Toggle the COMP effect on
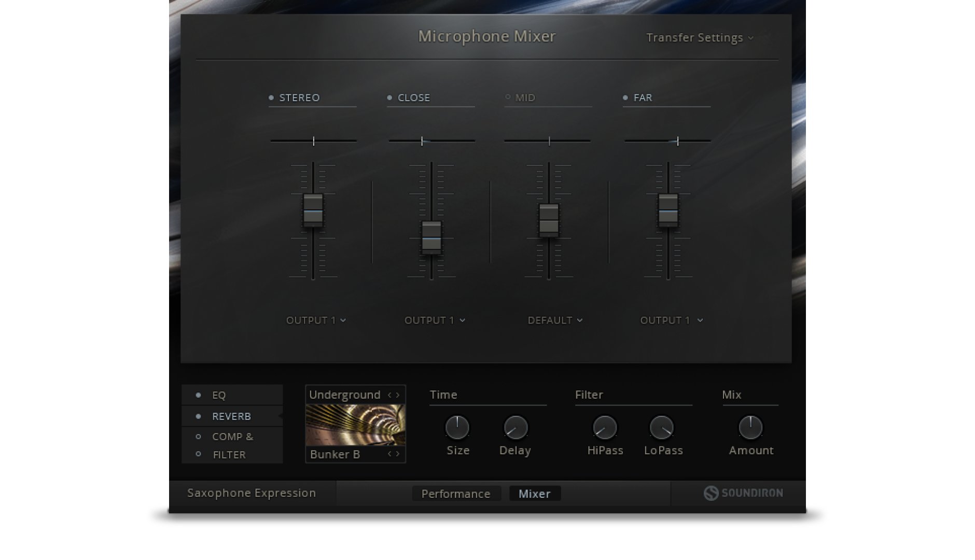Screen dimensions: 975x560 197,437
